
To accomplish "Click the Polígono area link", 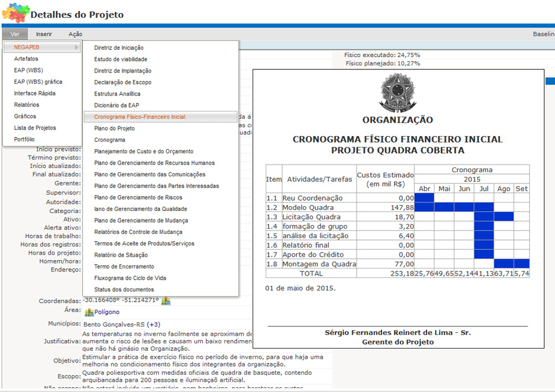I will pos(107,312).
